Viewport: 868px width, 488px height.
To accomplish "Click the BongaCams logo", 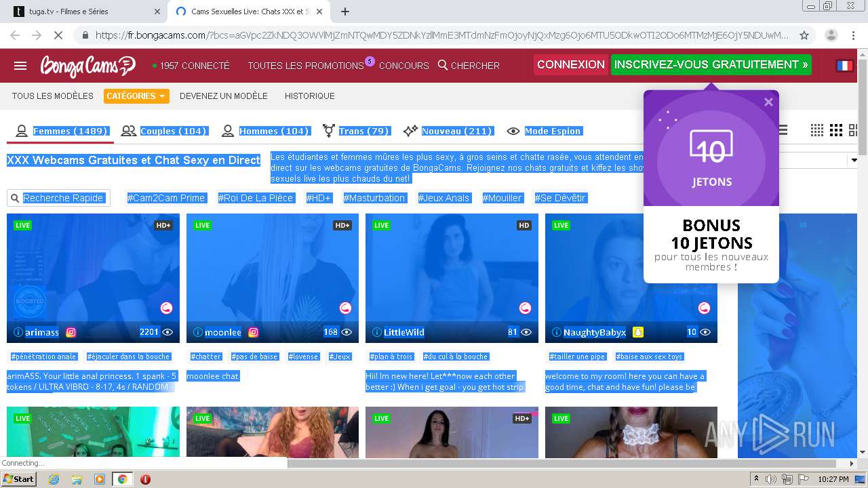I will pyautogui.click(x=88, y=66).
